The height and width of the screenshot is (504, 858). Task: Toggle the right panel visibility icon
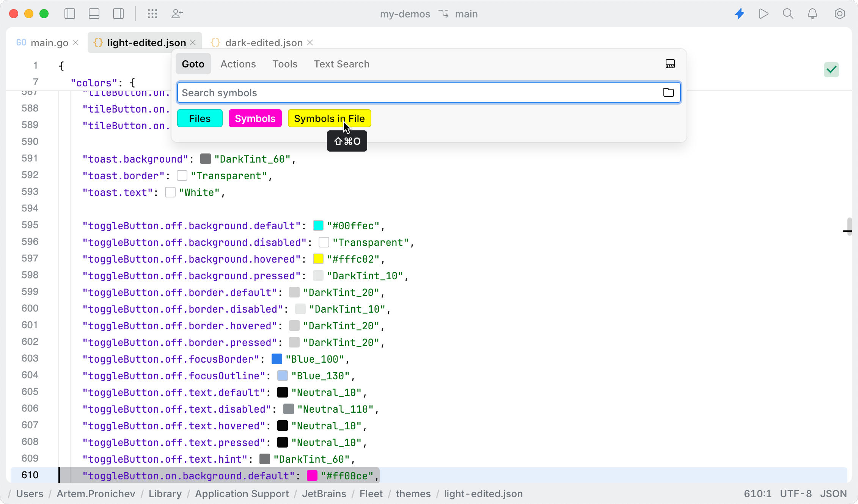coord(118,14)
